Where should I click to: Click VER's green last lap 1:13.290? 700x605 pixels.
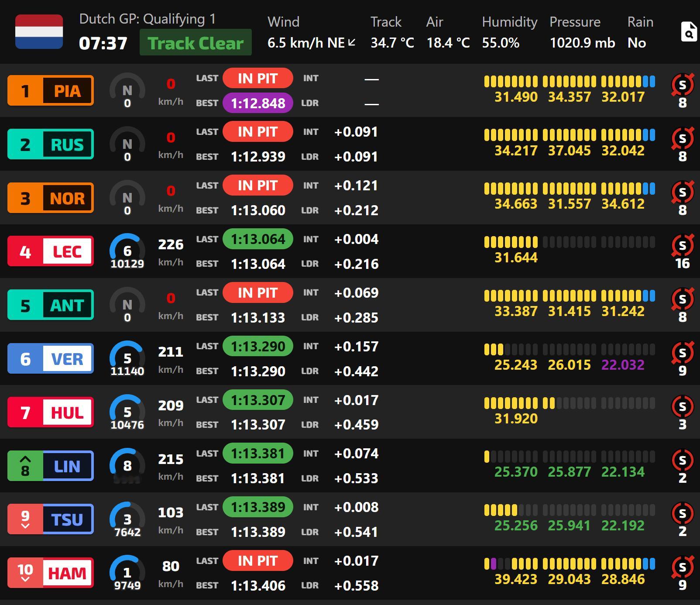(258, 346)
